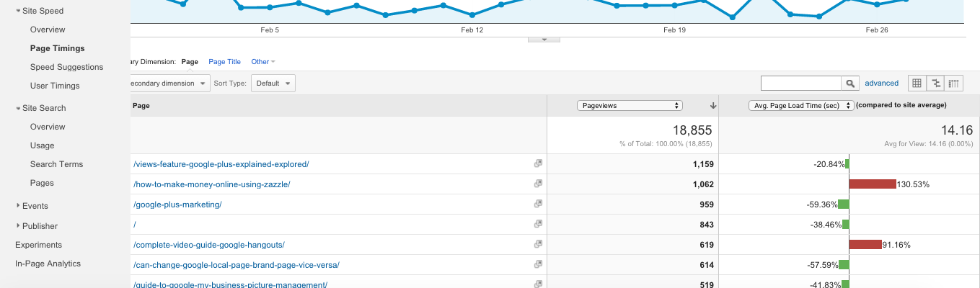This screenshot has width=980, height=288.
Task: Open Avg. Page Load Time metric dropdown
Action: (801, 105)
